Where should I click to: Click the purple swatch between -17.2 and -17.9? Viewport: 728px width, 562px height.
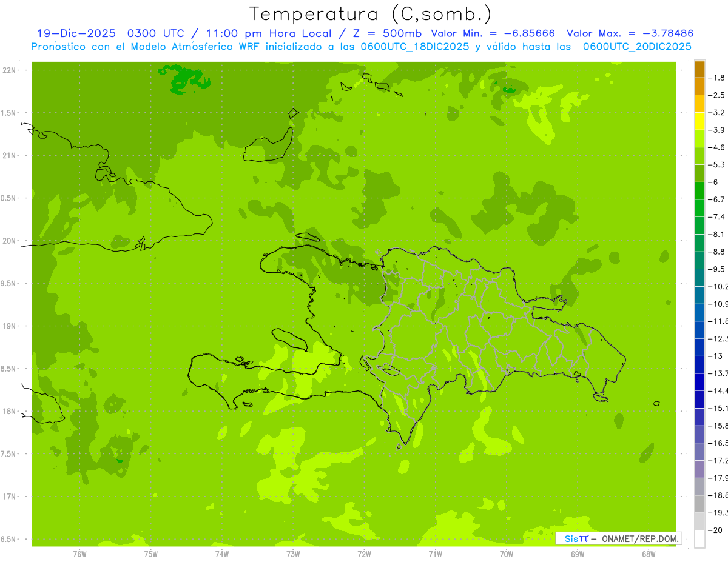coord(699,469)
